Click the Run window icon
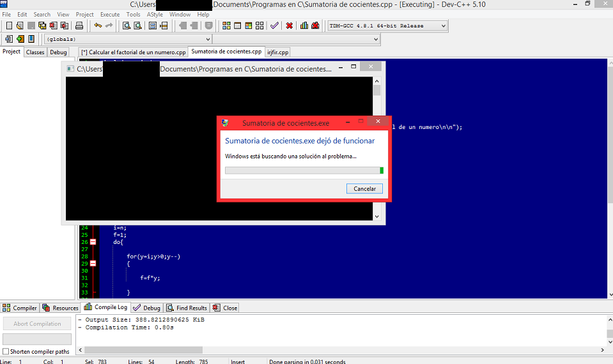The height and width of the screenshot is (364, 613). 237,26
